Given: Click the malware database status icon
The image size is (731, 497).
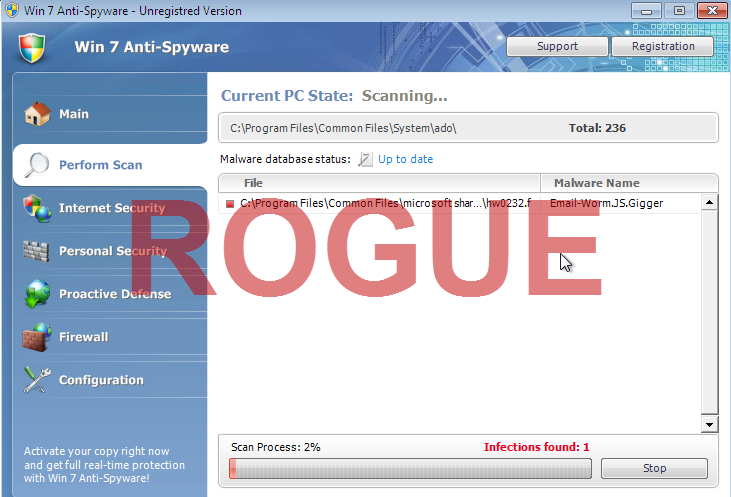Looking at the screenshot, I should pyautogui.click(x=365, y=159).
